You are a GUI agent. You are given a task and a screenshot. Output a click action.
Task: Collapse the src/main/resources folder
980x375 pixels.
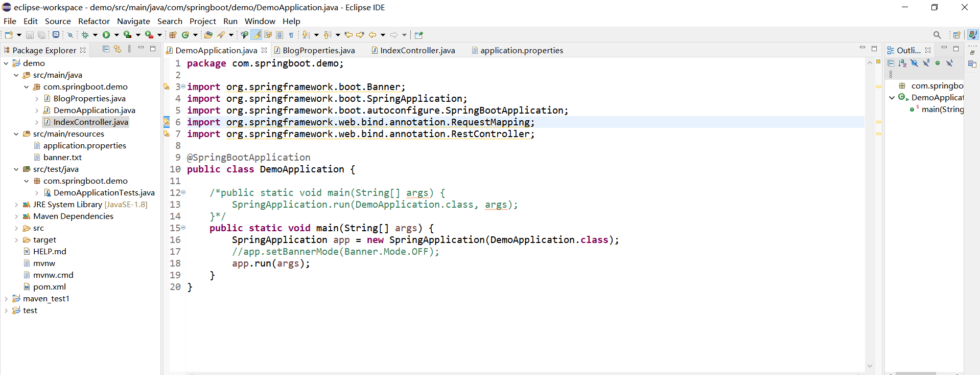(x=16, y=134)
